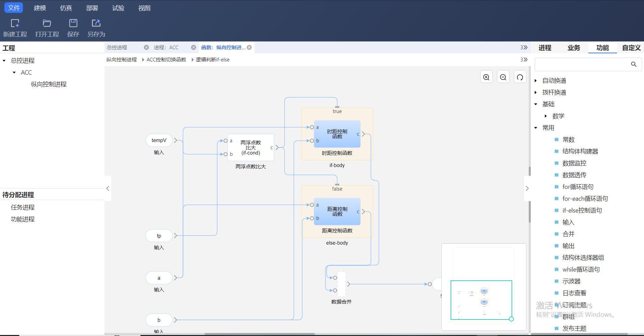This screenshot has height=336, width=644.
Task: Click the 另存为 save-as icon
Action: 96,23
